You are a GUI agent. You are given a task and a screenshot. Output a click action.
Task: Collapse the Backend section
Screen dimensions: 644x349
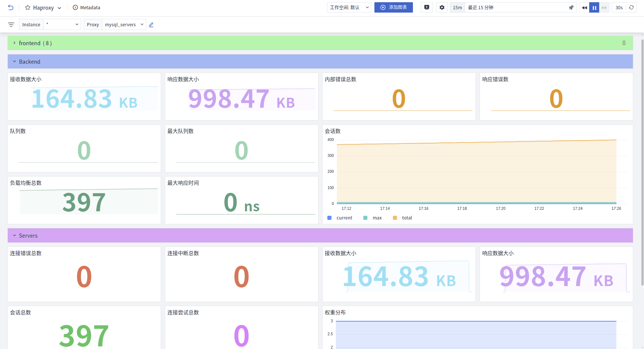tap(14, 62)
